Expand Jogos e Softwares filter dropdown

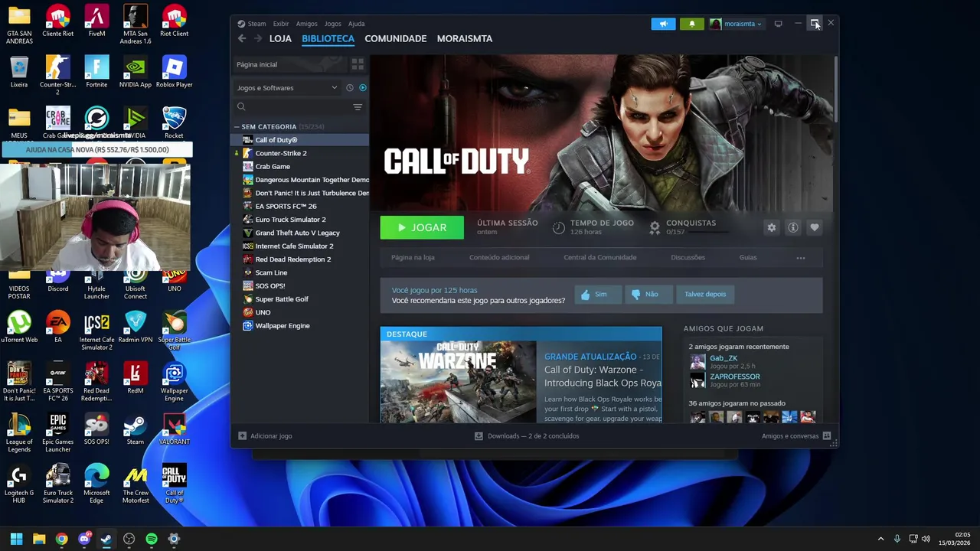pos(287,88)
